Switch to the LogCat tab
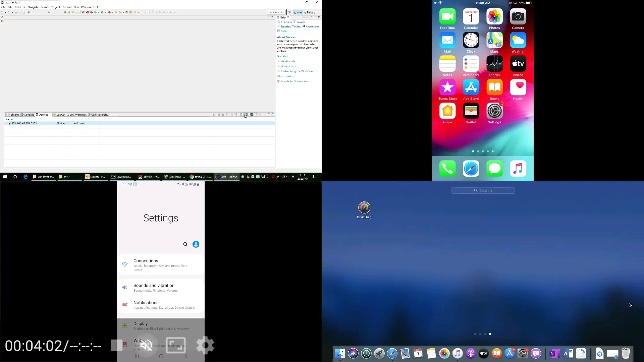The height and width of the screenshot is (362, 644). click(60, 114)
